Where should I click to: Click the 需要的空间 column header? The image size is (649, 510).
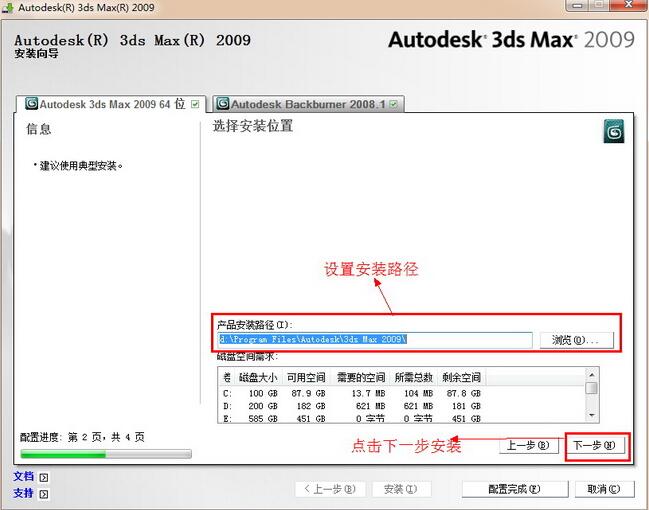[361, 378]
